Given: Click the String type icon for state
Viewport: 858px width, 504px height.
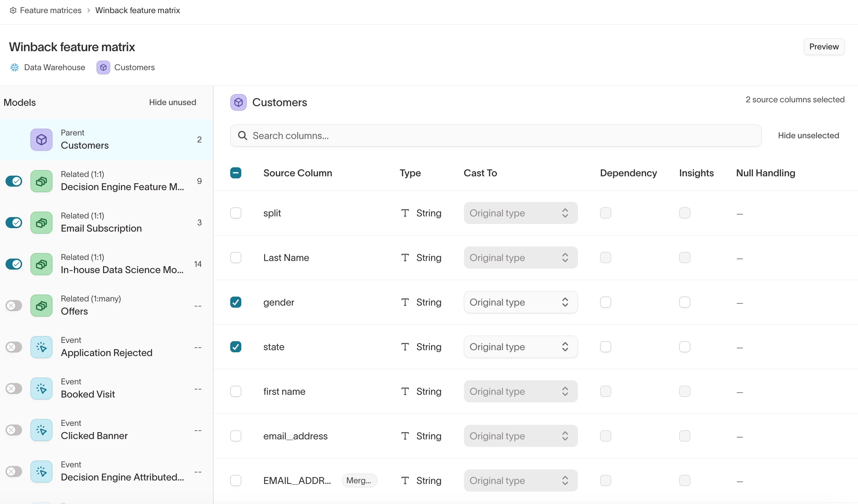Looking at the screenshot, I should tap(405, 347).
